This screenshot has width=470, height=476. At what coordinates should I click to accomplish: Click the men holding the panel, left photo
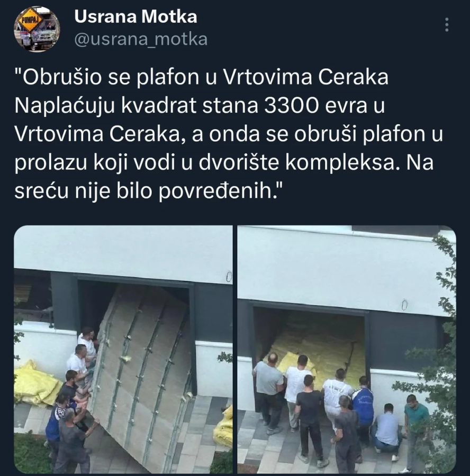[x=75, y=395]
